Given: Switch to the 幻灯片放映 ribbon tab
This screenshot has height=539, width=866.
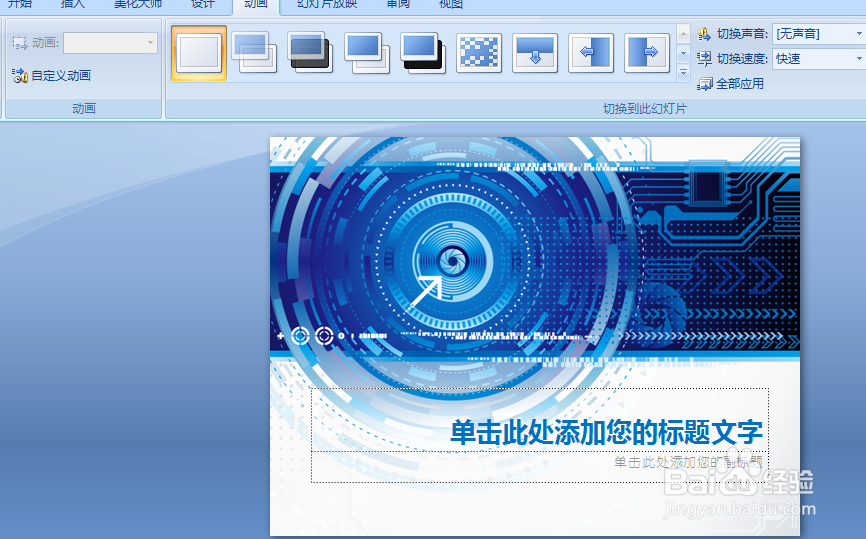Looking at the screenshot, I should [327, 4].
